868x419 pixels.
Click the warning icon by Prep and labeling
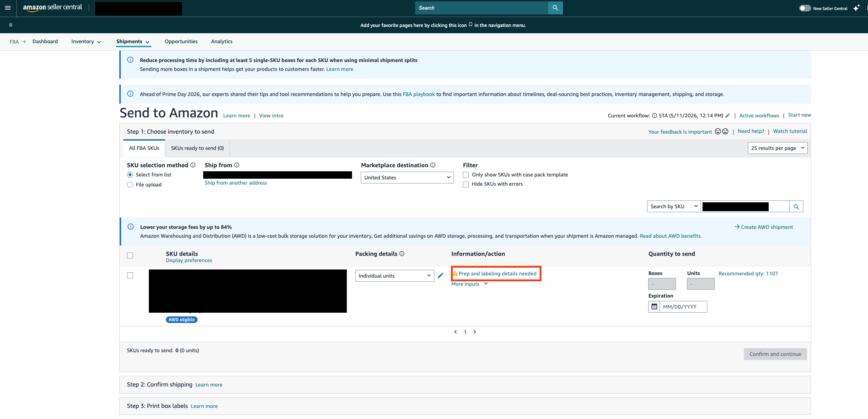click(455, 273)
